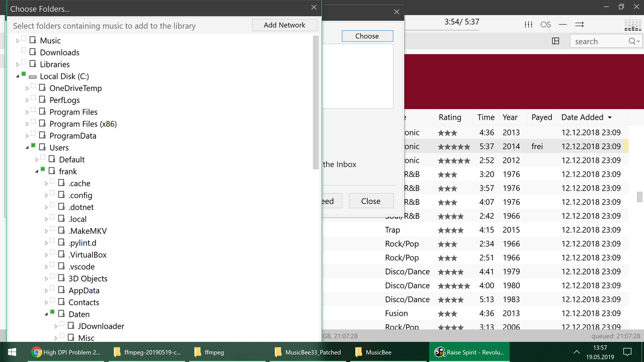Collapse the Local Disk (C:) node

17,76
